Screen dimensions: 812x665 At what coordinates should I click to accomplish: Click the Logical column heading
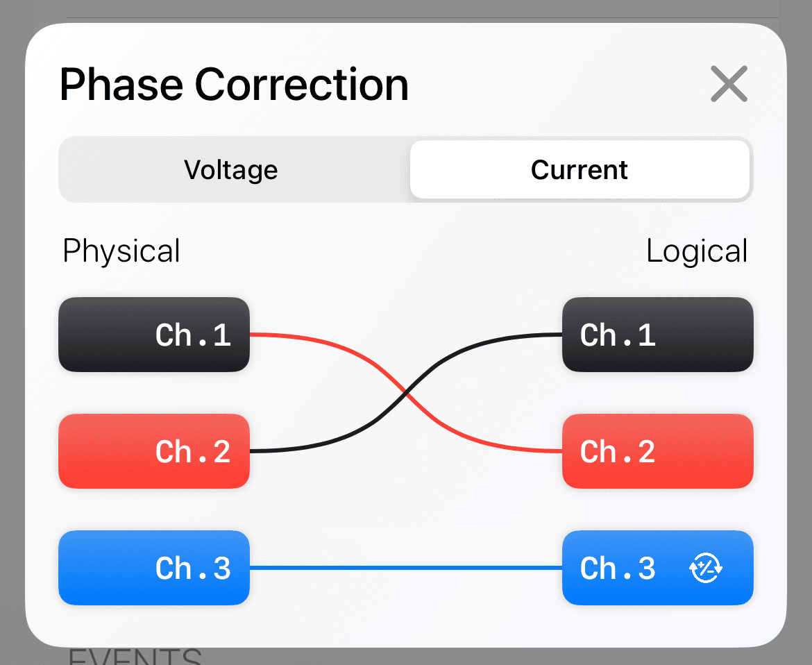697,251
